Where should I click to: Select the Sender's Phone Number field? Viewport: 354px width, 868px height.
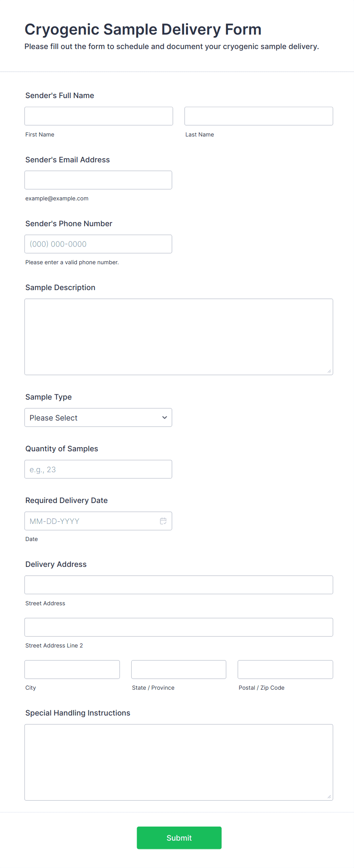(x=98, y=244)
